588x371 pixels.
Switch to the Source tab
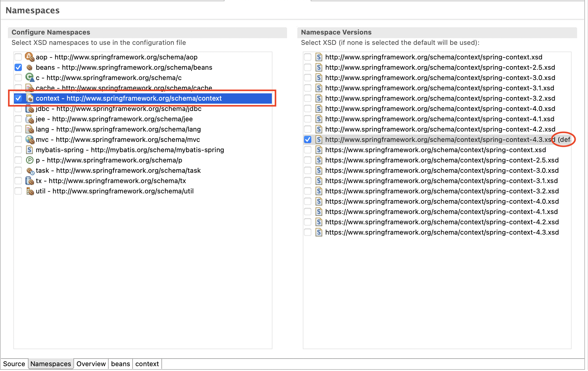(14, 364)
